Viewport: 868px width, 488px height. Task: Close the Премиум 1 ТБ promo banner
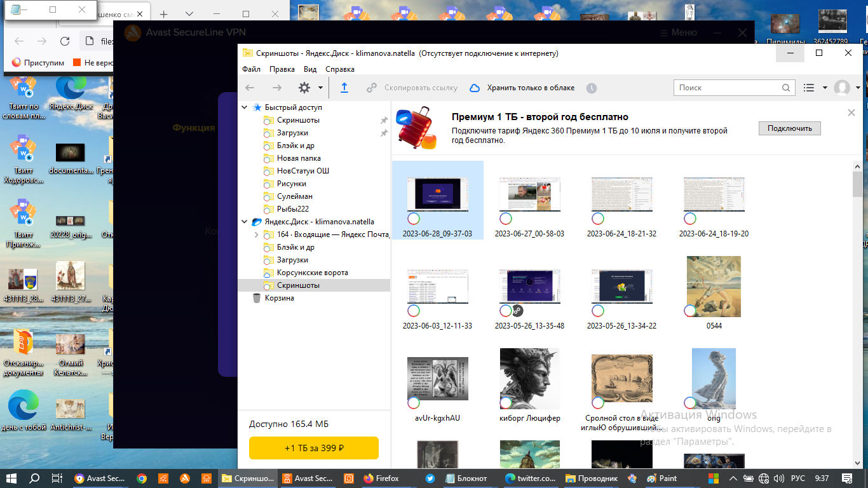pos(851,112)
